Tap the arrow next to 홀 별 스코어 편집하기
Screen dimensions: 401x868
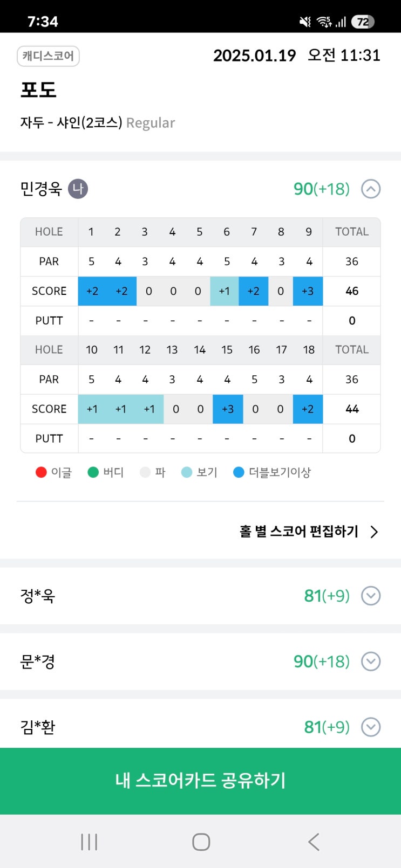click(x=374, y=532)
